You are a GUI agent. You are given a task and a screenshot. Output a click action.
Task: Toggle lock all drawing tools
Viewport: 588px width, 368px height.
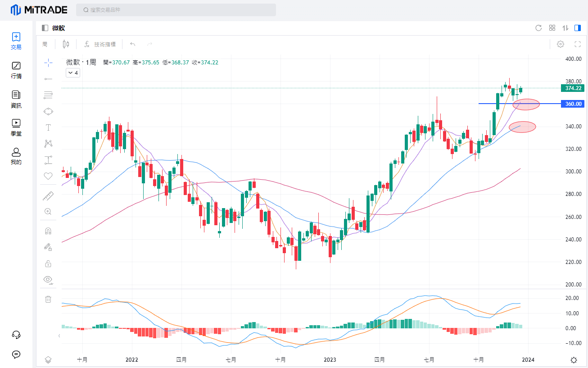tap(48, 264)
